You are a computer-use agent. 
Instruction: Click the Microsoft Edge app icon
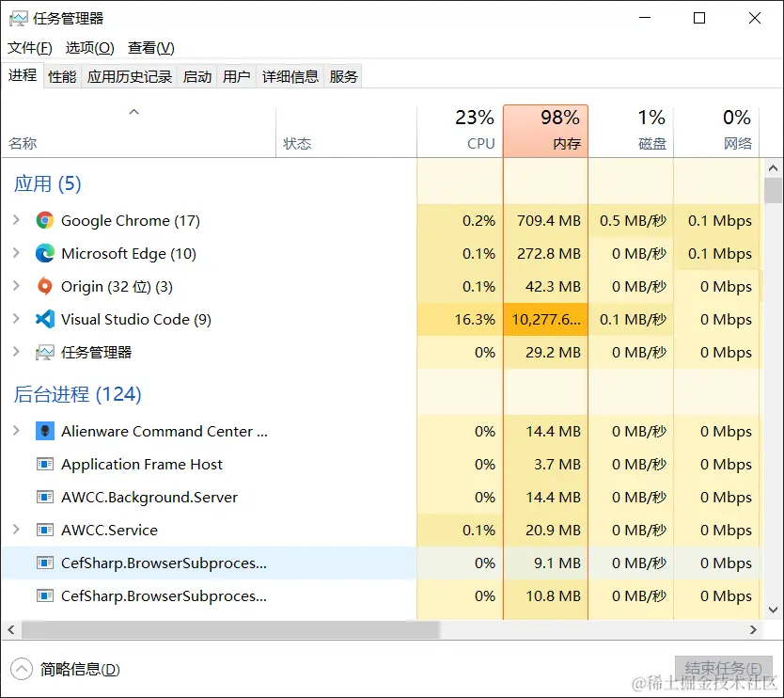[45, 254]
